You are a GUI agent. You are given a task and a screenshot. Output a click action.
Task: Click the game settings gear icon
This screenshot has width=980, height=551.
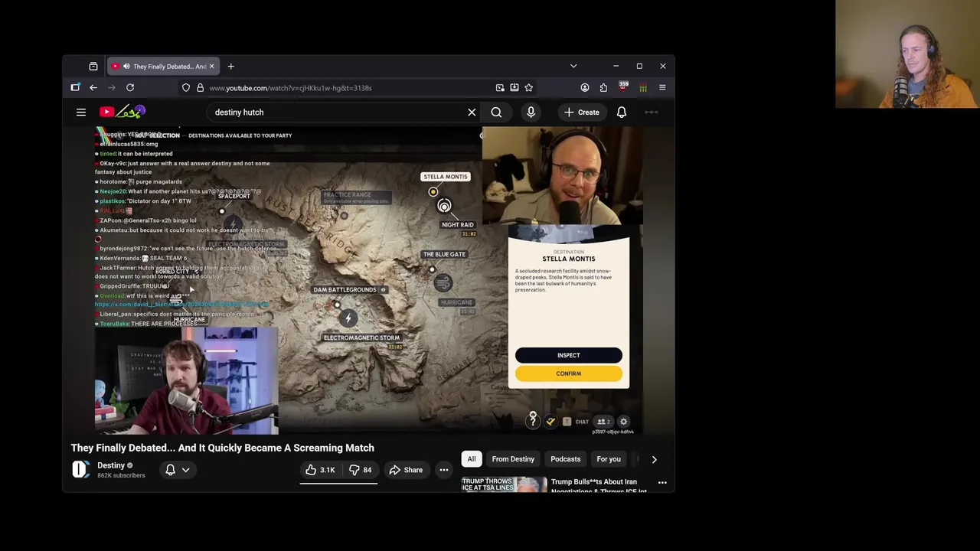click(x=623, y=422)
